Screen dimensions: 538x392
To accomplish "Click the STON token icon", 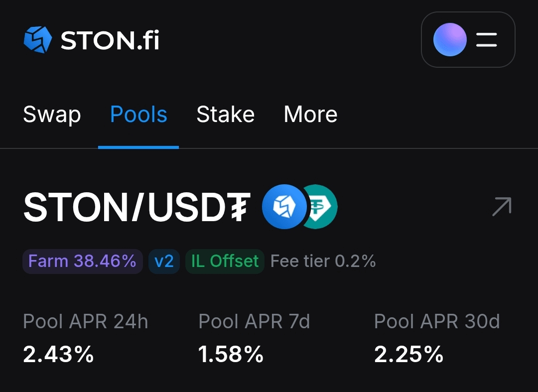I will click(x=284, y=207).
